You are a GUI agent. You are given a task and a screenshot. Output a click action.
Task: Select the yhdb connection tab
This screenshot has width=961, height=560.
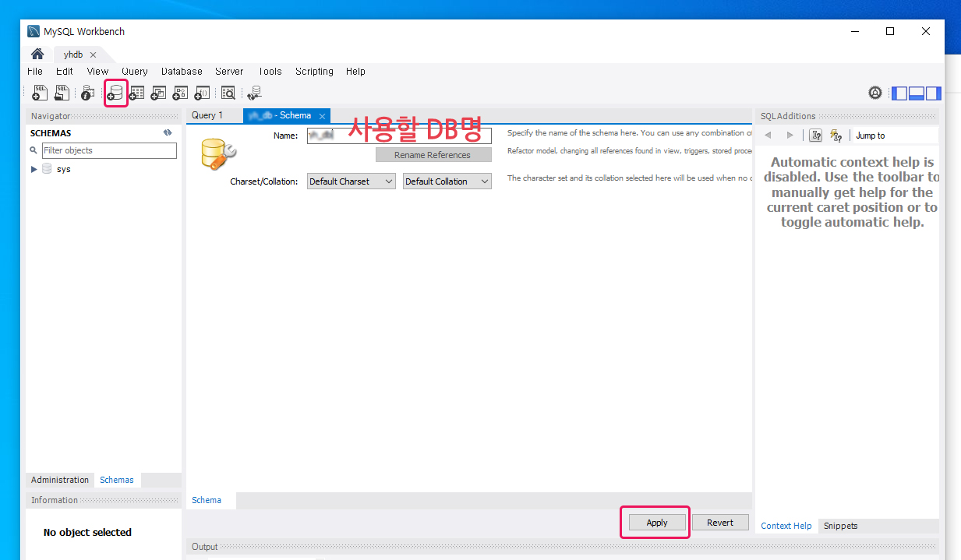tap(74, 55)
